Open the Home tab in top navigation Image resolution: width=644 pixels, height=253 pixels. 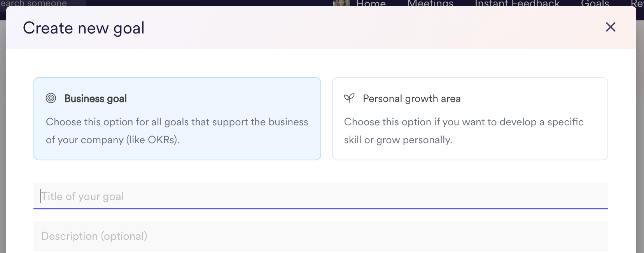click(371, 4)
